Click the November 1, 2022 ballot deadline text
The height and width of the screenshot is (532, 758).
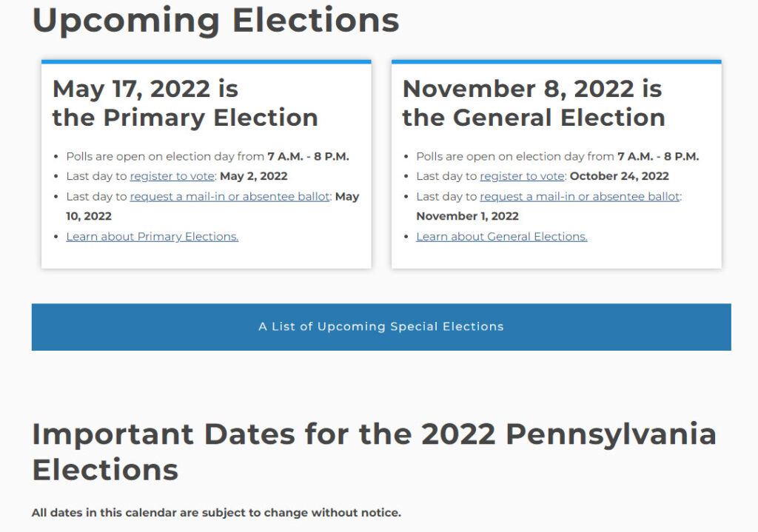pos(468,217)
